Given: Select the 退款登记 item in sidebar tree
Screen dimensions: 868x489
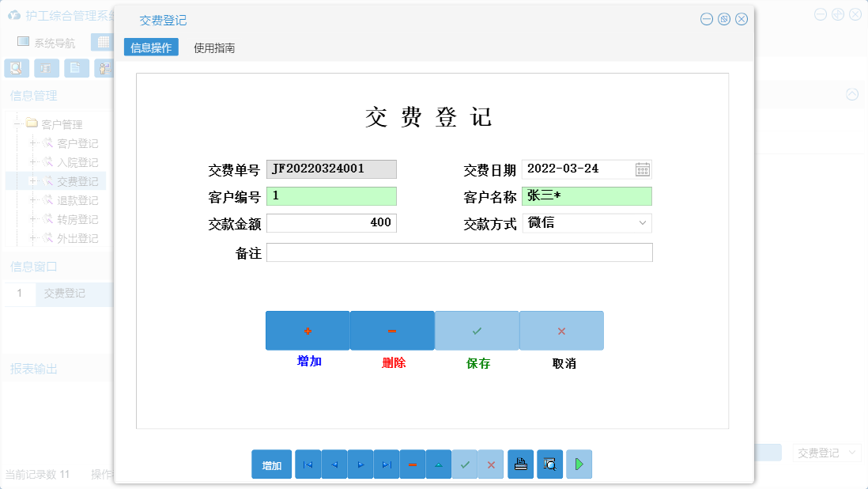Looking at the screenshot, I should pyautogui.click(x=77, y=200).
